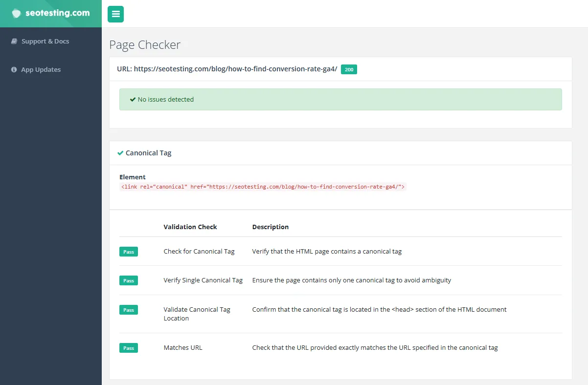Open Support & Docs in sidebar
The image size is (588, 385).
coord(45,42)
